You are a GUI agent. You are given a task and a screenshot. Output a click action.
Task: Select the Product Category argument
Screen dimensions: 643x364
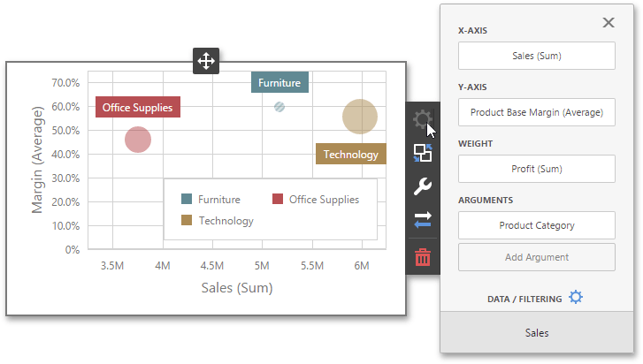536,225
